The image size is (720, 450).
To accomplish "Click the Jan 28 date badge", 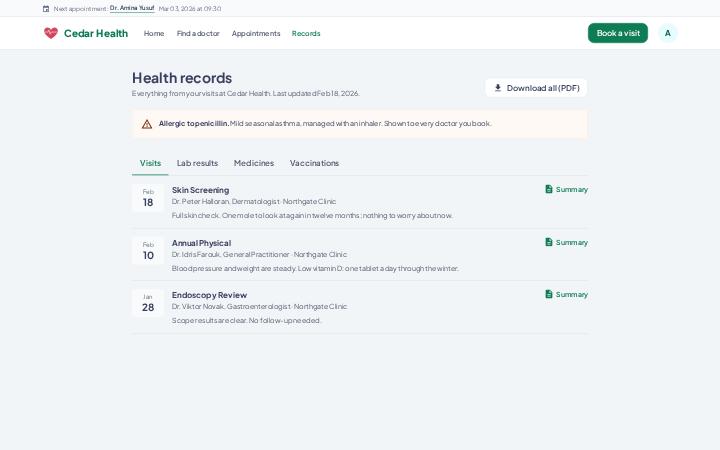I will [x=148, y=303].
